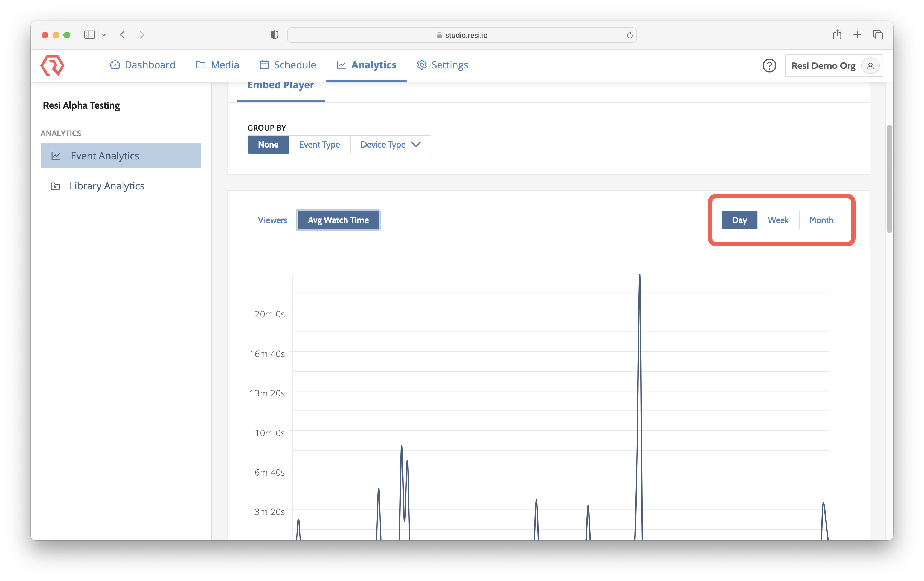924x581 pixels.
Task: Expand the sidebar options chevron
Action: [104, 34]
